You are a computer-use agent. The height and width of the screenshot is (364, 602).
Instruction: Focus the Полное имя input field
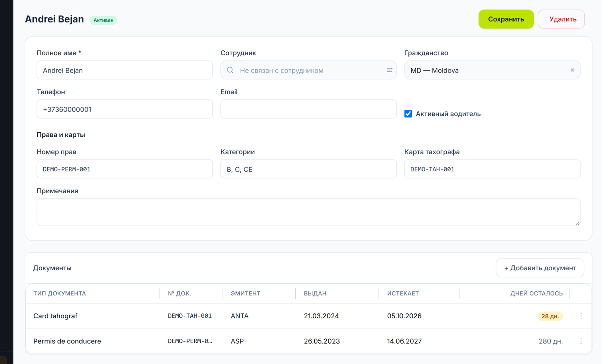click(124, 70)
